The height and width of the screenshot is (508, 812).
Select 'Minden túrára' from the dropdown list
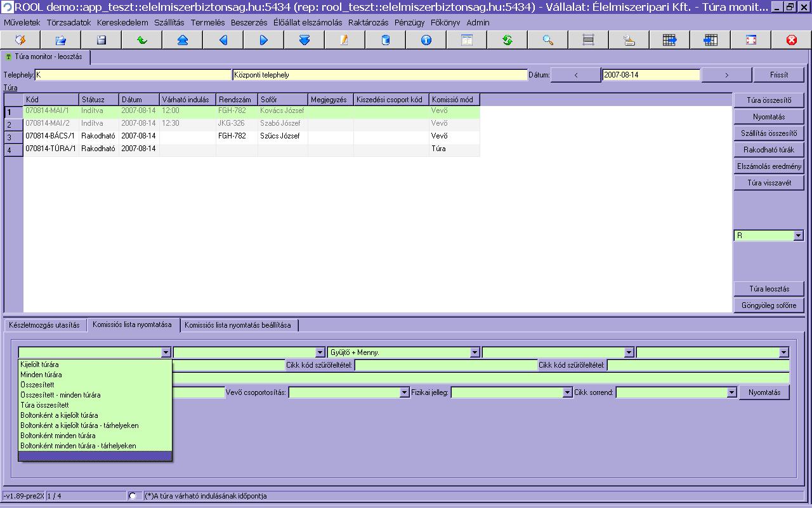coord(41,375)
